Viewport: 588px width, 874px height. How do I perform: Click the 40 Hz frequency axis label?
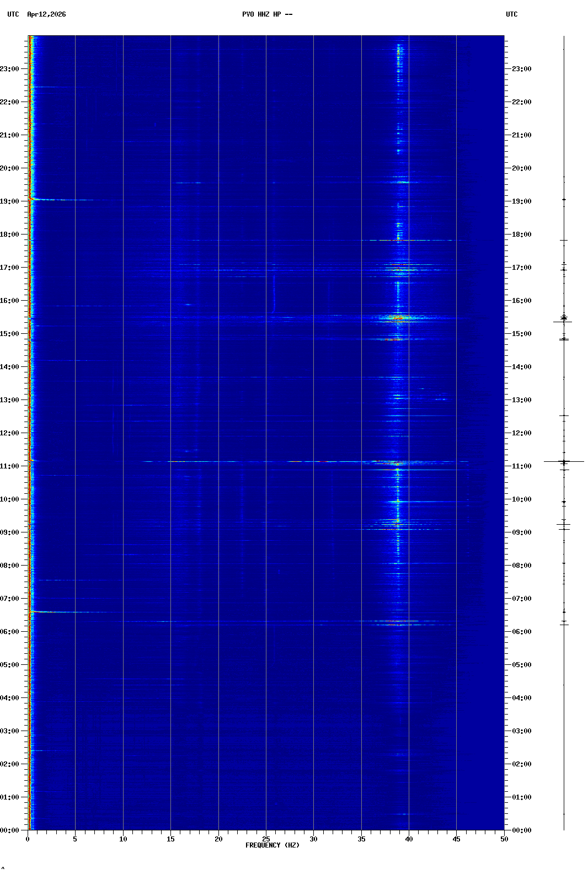click(x=409, y=839)
